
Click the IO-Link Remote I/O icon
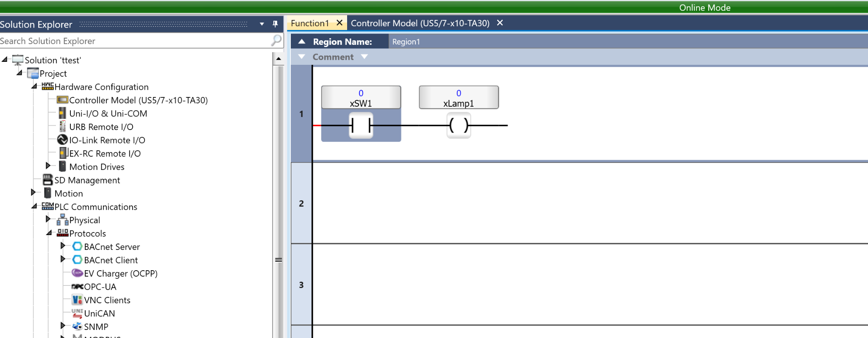(62, 140)
